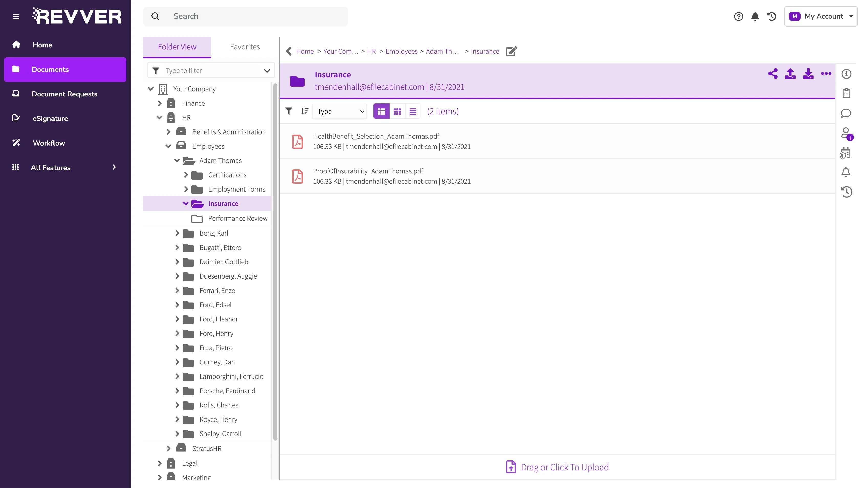Expand the Certifications folder in the tree
Screen dimensions: 868x488
(x=186, y=175)
